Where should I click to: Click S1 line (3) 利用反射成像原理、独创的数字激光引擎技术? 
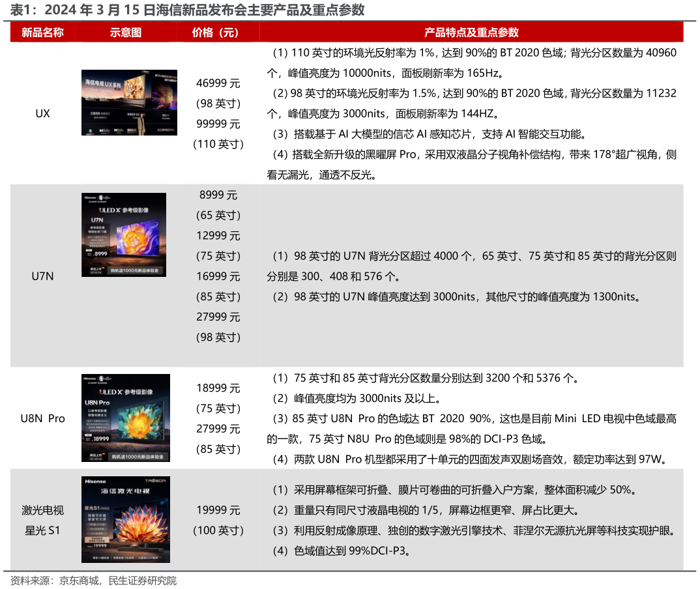pos(474,530)
